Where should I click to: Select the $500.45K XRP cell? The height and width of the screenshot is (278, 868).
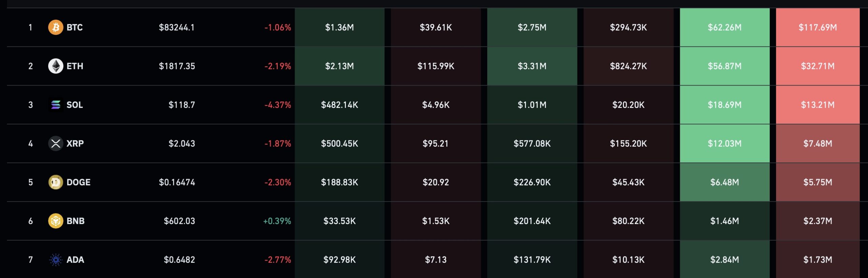coord(339,143)
